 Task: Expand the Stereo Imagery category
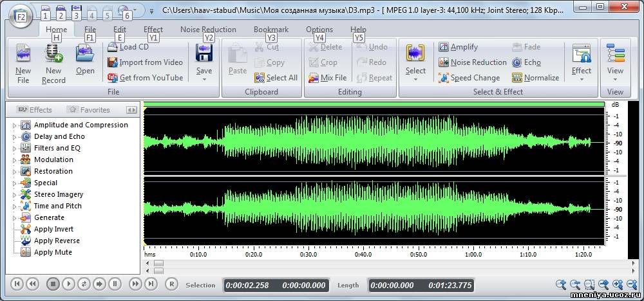coord(14,194)
